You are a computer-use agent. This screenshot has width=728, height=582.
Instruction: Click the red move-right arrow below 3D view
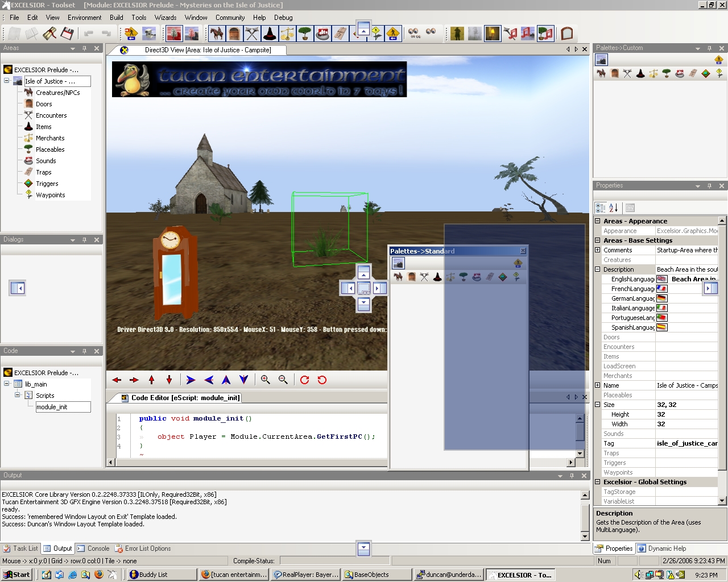click(134, 380)
